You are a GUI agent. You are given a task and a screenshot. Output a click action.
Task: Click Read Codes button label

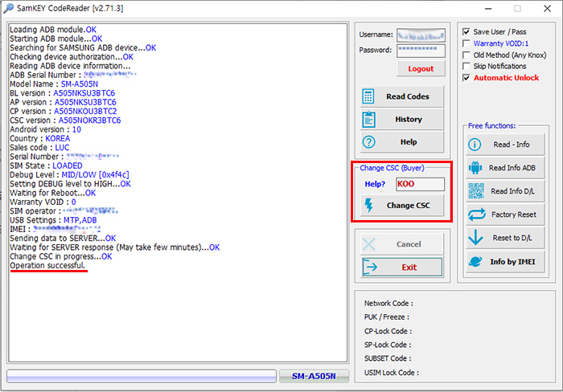click(x=408, y=96)
